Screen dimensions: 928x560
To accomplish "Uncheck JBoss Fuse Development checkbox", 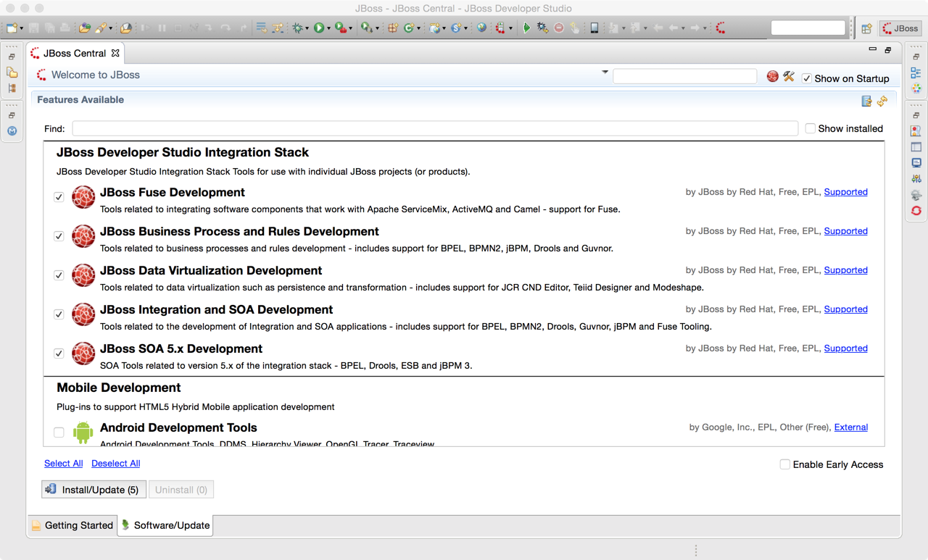I will click(59, 197).
